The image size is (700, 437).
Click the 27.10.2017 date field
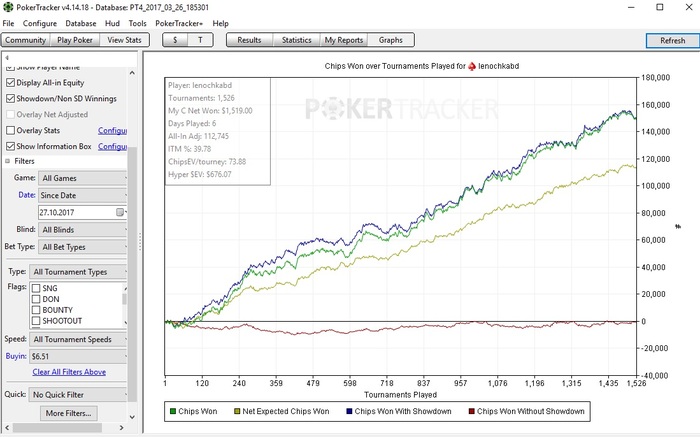[77, 212]
